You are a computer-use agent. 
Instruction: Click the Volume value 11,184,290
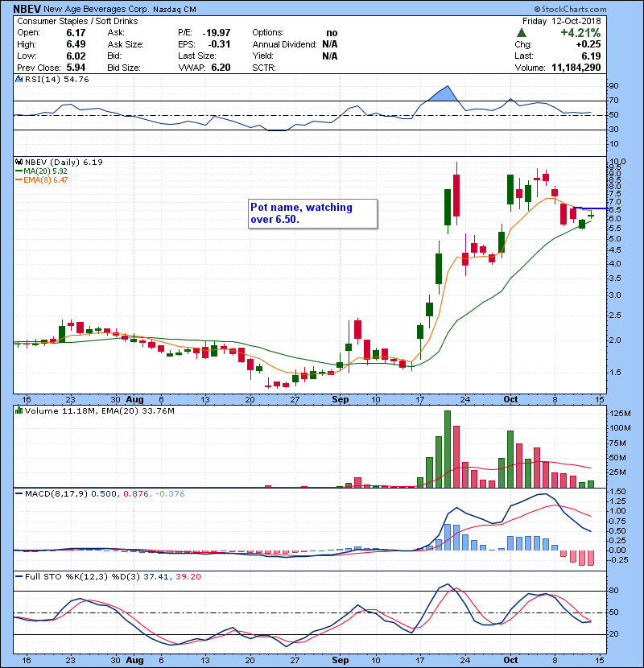[x=576, y=68]
